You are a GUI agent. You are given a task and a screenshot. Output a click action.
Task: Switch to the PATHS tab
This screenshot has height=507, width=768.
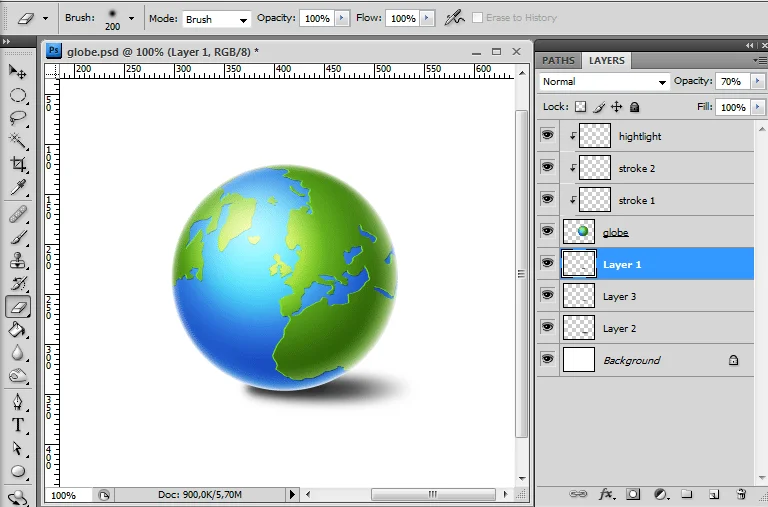coord(558,61)
